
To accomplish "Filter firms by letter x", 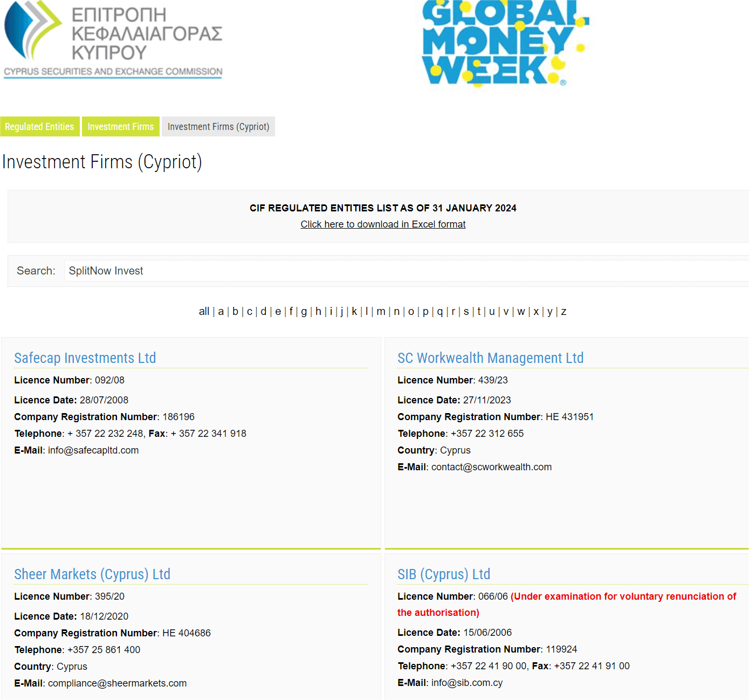I will pos(537,312).
